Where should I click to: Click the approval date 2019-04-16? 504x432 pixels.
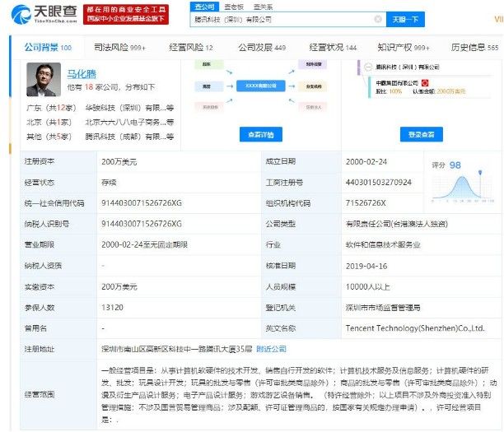pos(366,266)
